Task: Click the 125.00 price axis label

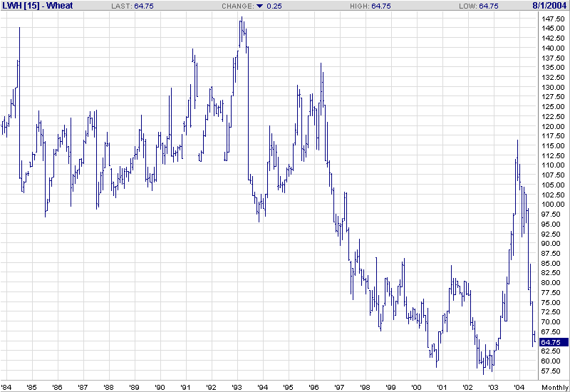Action: [553, 107]
